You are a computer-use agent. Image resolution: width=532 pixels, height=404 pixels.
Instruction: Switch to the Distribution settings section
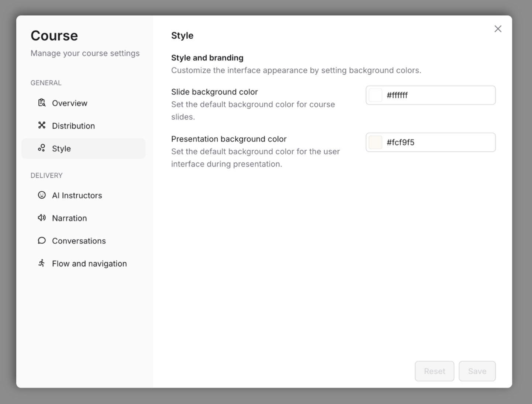point(73,126)
